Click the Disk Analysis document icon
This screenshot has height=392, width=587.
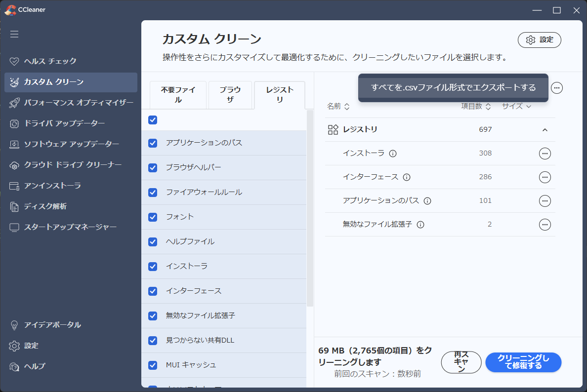pos(14,207)
